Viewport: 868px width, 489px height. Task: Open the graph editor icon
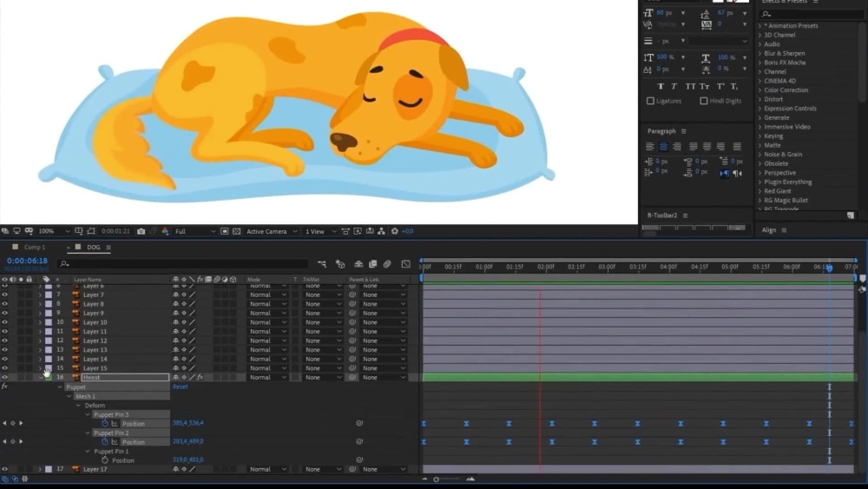[405, 264]
